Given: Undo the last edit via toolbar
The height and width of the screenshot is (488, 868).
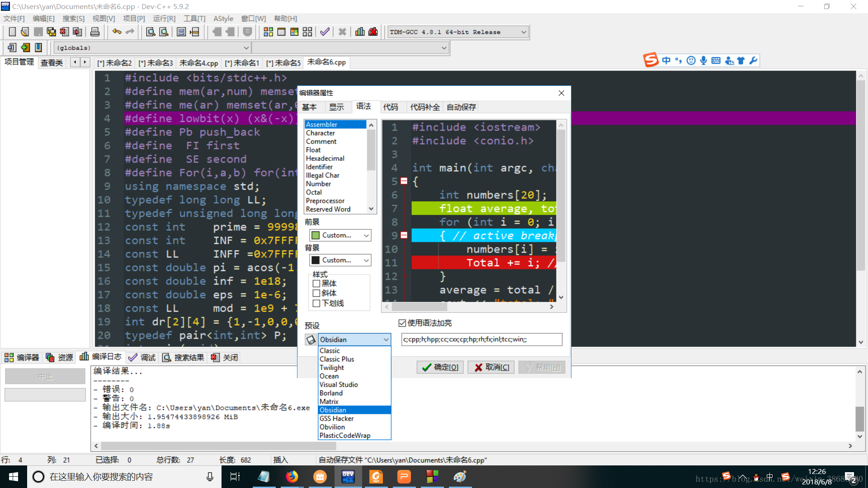Looking at the screenshot, I should click(x=117, y=32).
